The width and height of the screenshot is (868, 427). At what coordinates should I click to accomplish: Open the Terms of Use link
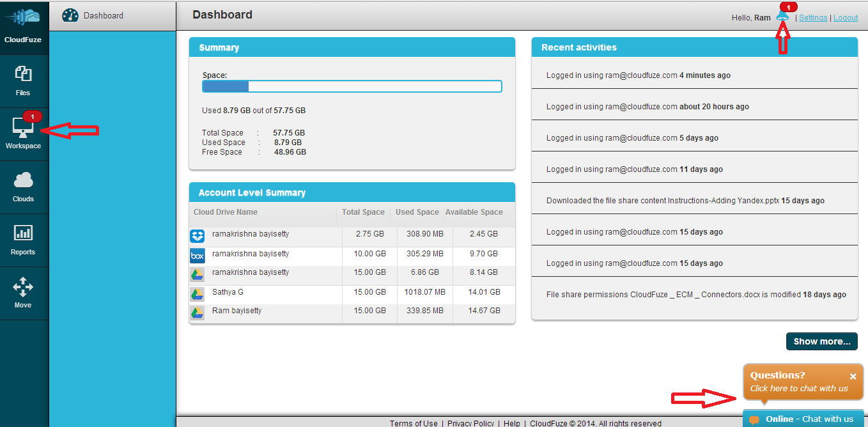click(414, 423)
